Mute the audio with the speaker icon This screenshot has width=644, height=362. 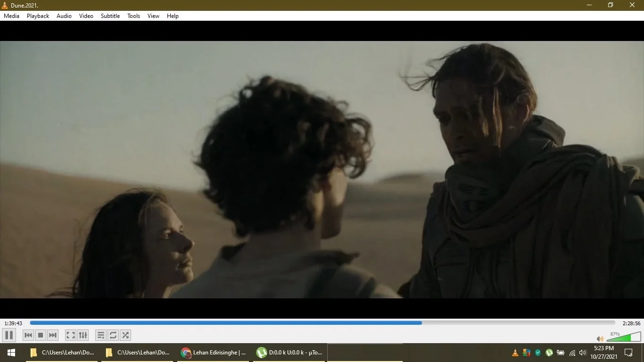pyautogui.click(x=600, y=338)
